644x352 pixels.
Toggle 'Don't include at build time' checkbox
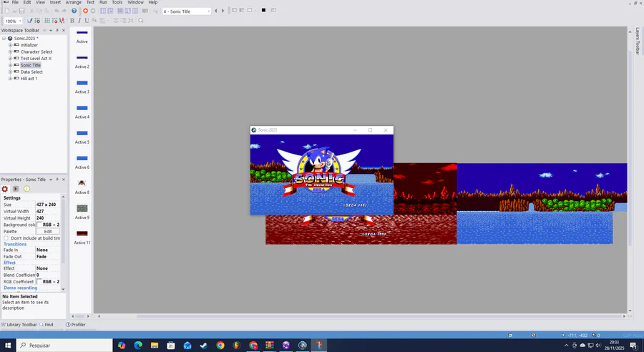[6, 238]
